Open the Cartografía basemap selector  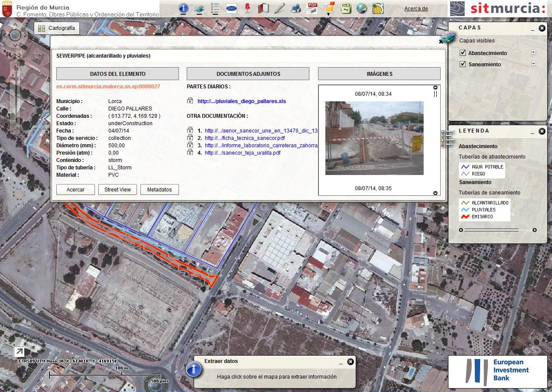tap(56, 28)
